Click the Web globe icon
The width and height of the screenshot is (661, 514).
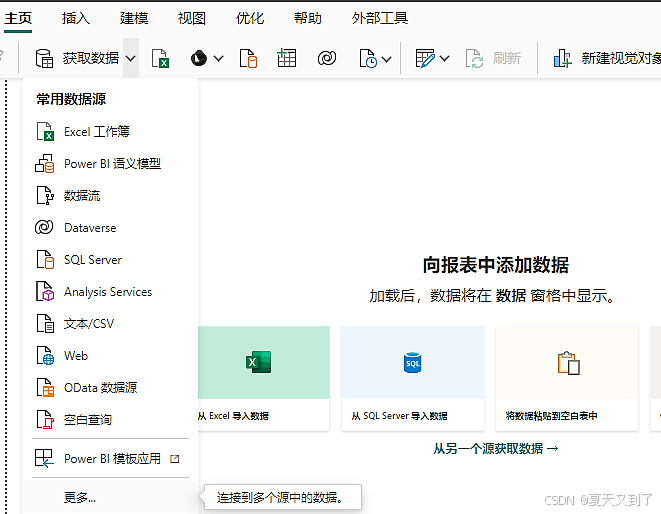pyautogui.click(x=45, y=355)
